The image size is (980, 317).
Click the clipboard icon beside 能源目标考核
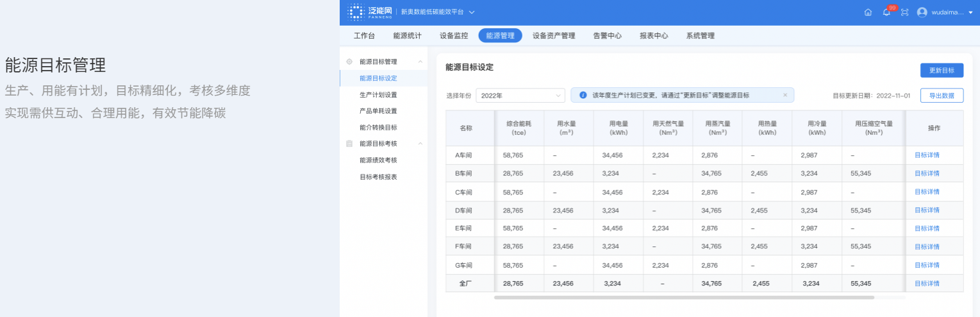pos(349,144)
